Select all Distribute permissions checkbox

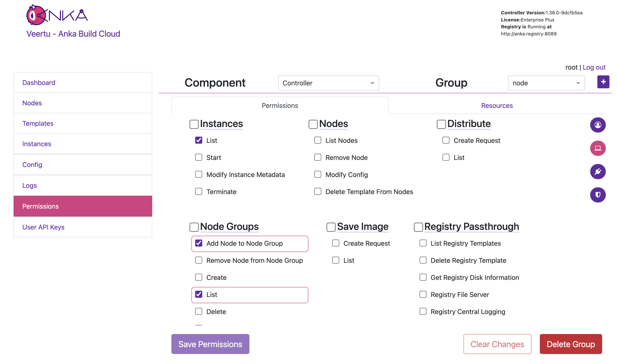(x=441, y=124)
